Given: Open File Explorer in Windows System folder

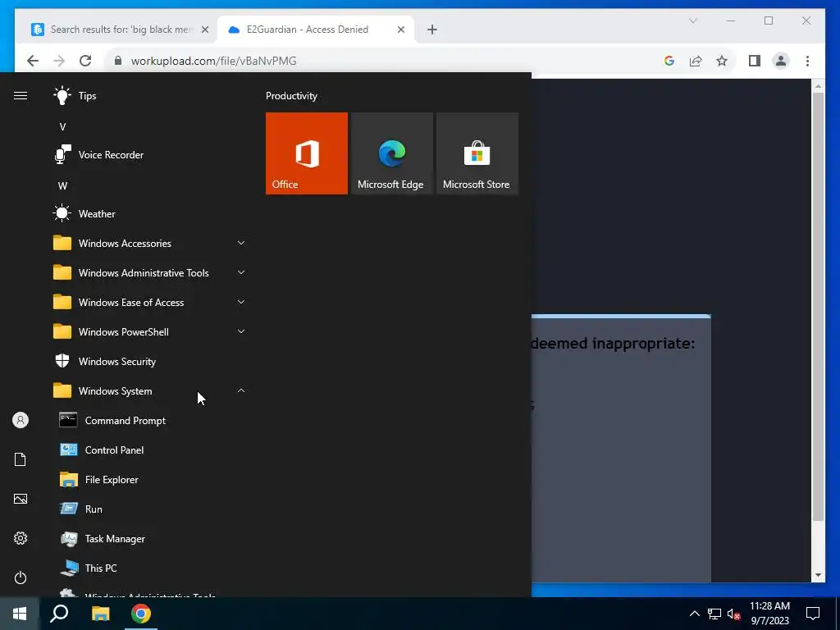Looking at the screenshot, I should point(150,479).
